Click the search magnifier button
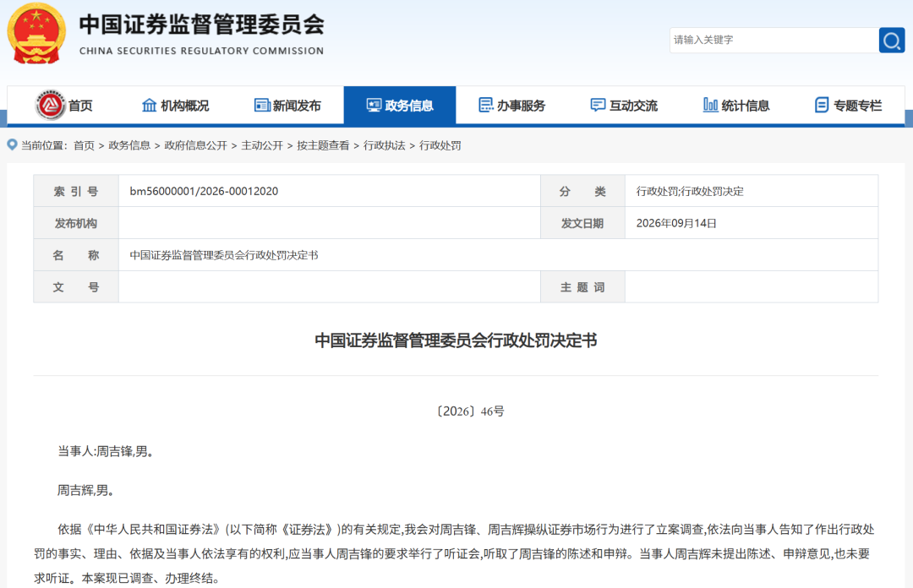 892,41
